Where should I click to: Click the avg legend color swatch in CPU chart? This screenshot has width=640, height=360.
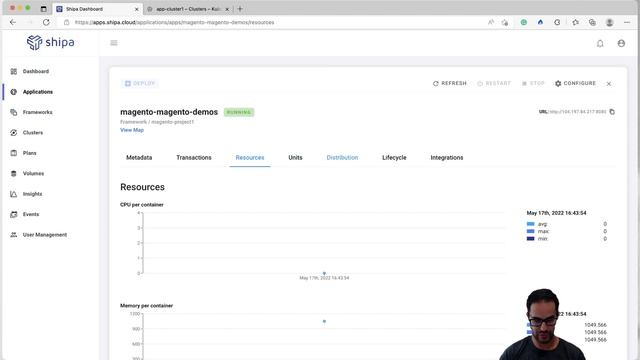click(530, 224)
